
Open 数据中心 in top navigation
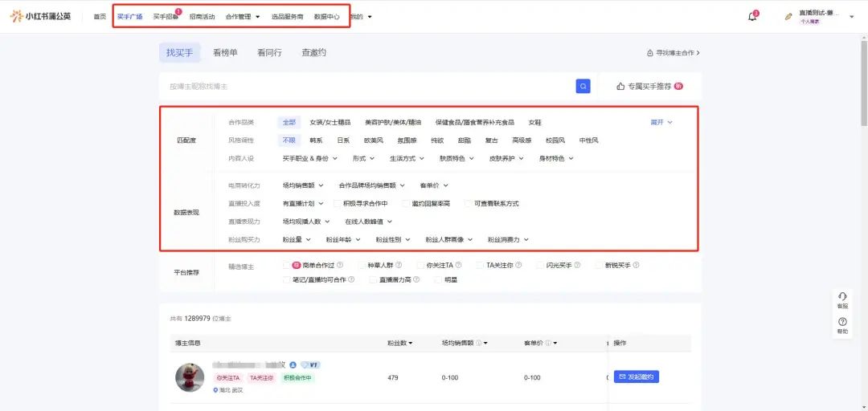coord(326,17)
